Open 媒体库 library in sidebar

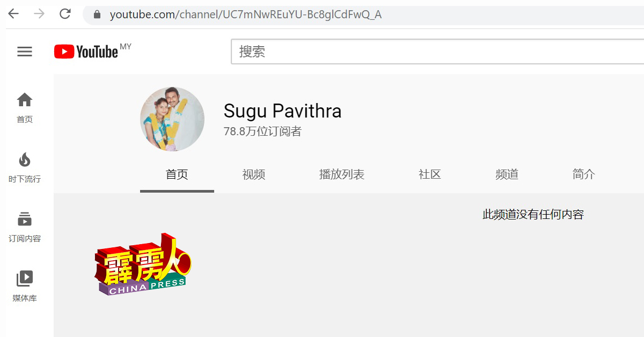tap(25, 287)
